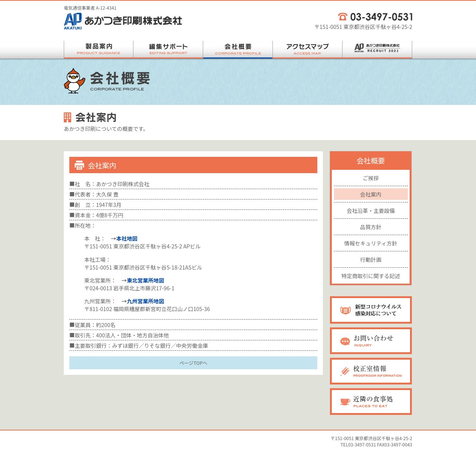Click the speech bubble icon on inquiry banner
The width and height of the screenshot is (476, 449).
(x=345, y=341)
